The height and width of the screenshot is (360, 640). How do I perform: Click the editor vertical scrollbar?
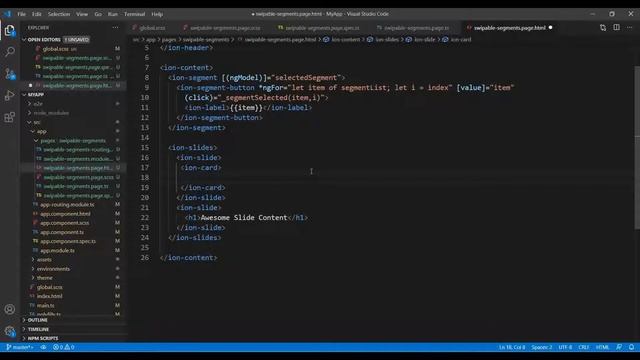[637, 147]
